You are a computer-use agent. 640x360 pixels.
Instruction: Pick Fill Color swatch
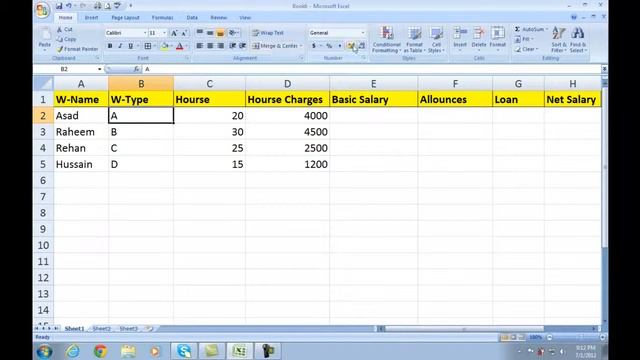[164, 46]
